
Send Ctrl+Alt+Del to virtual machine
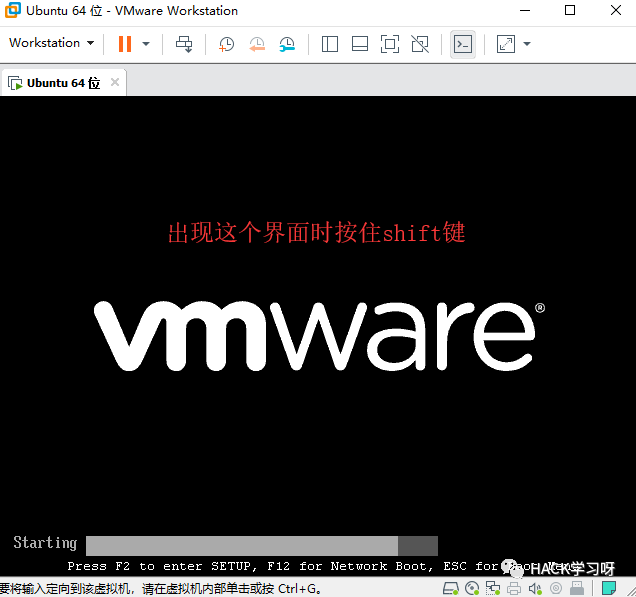(x=184, y=44)
